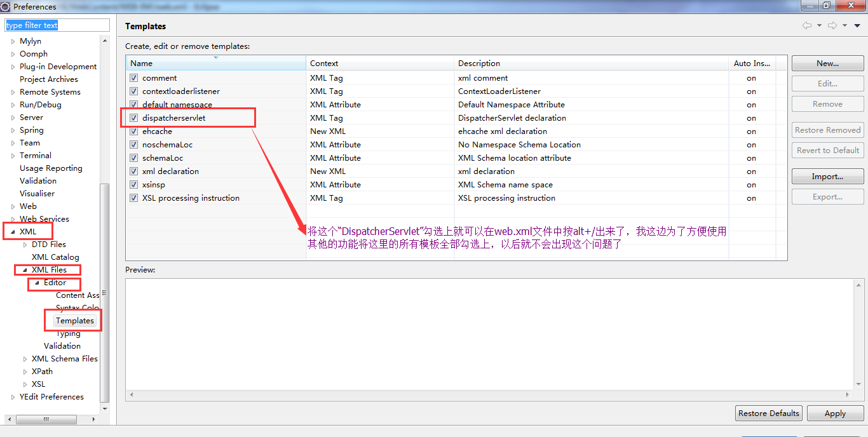
Task: Sort templates by Description column header
Action: [591, 64]
